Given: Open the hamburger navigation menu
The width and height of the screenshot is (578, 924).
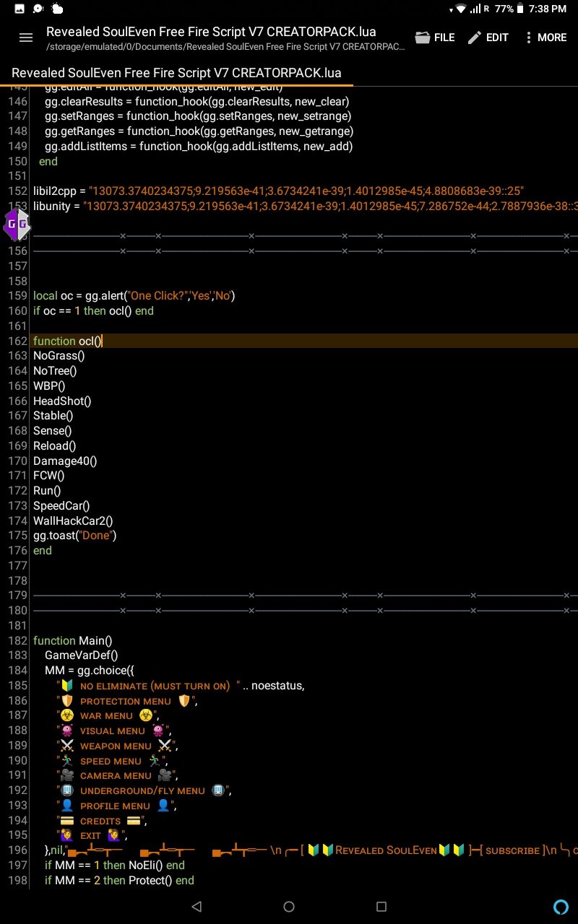Looking at the screenshot, I should (x=26, y=38).
